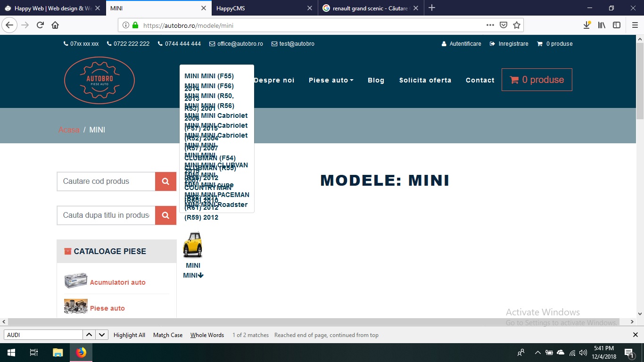
Task: Open the Firefox downloads panel
Action: [587, 25]
